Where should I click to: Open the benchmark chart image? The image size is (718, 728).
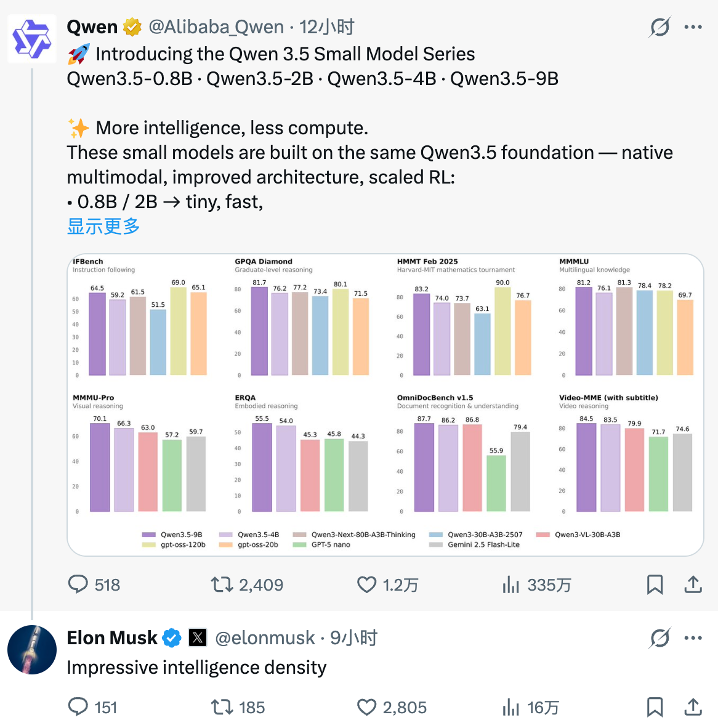pos(385,405)
